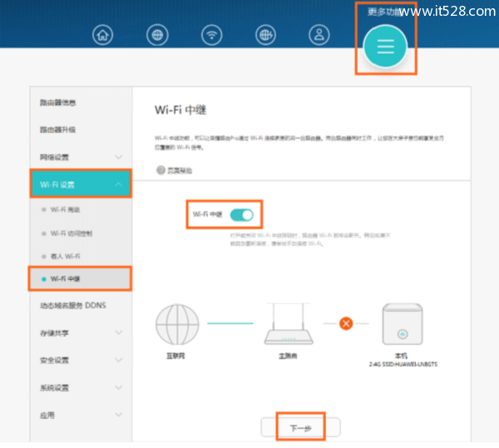Click the 2.4G SSID HUAWEI label

[403, 364]
